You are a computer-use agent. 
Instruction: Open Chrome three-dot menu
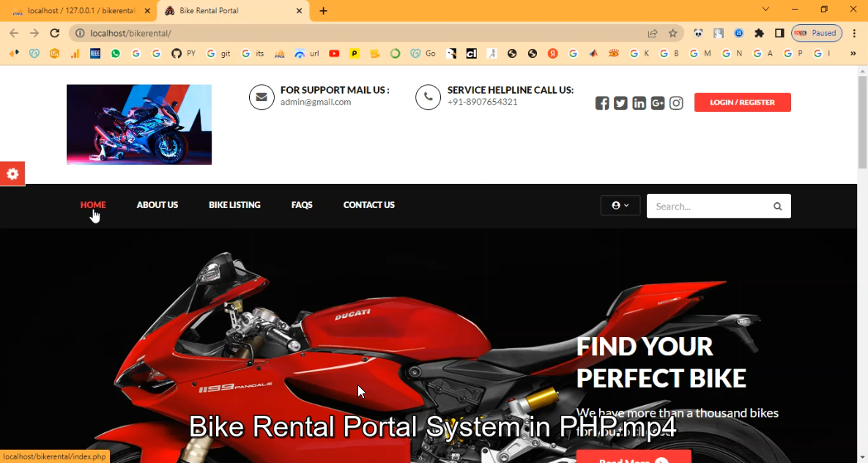coord(854,33)
